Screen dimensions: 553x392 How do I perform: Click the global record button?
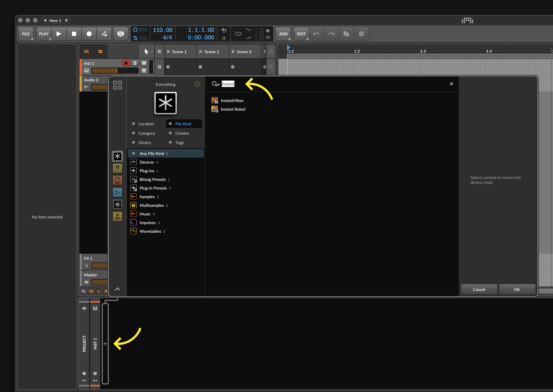(89, 34)
